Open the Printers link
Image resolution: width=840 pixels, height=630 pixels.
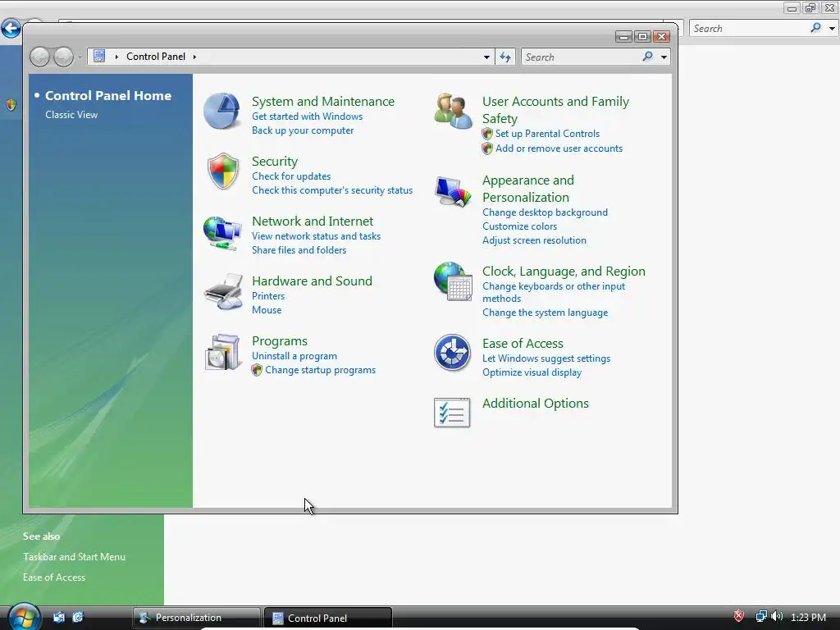[x=268, y=296]
